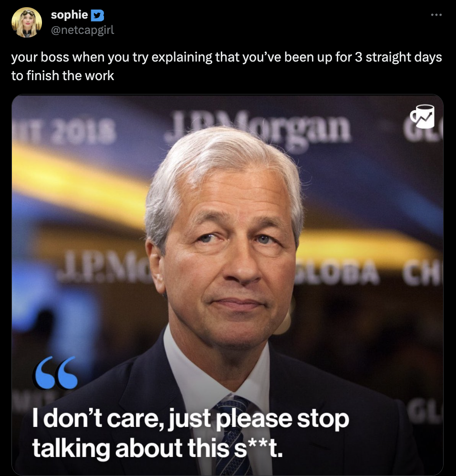The height and width of the screenshot is (476, 456).
Task: Click the blurred 'CH' text on the banner
Action: tap(422, 272)
